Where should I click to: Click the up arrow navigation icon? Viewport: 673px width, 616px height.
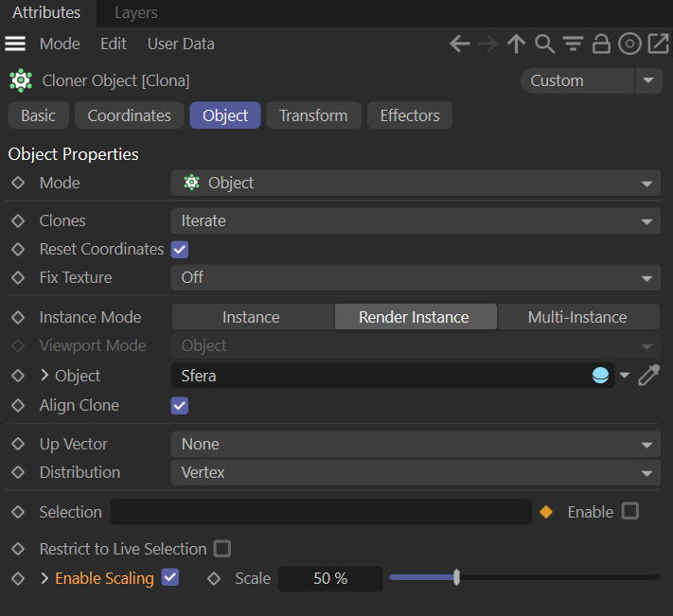(516, 44)
